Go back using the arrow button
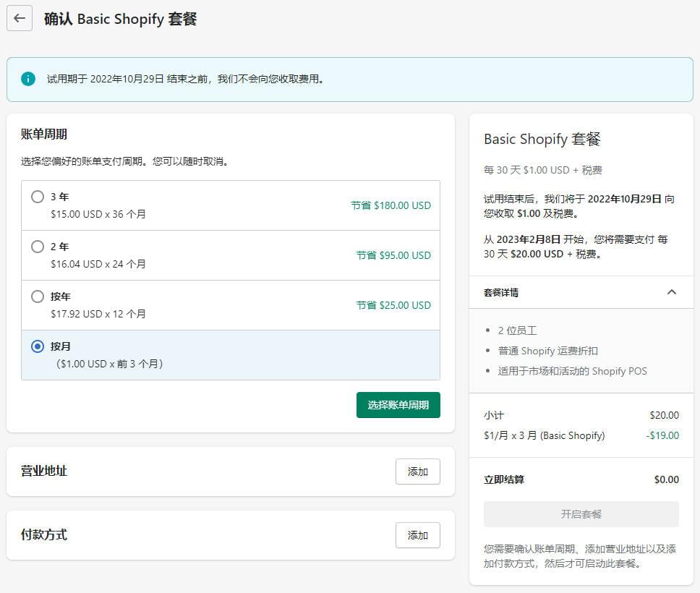 [20, 18]
